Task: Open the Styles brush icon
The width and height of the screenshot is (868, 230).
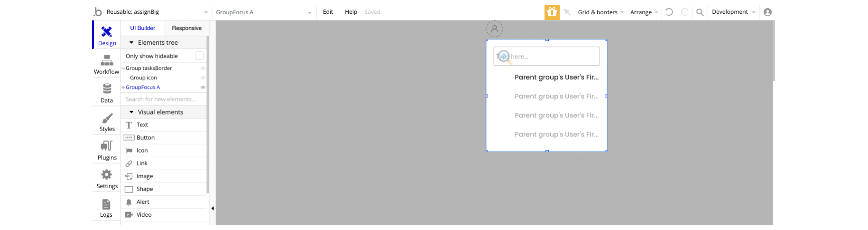Action: pyautogui.click(x=107, y=118)
